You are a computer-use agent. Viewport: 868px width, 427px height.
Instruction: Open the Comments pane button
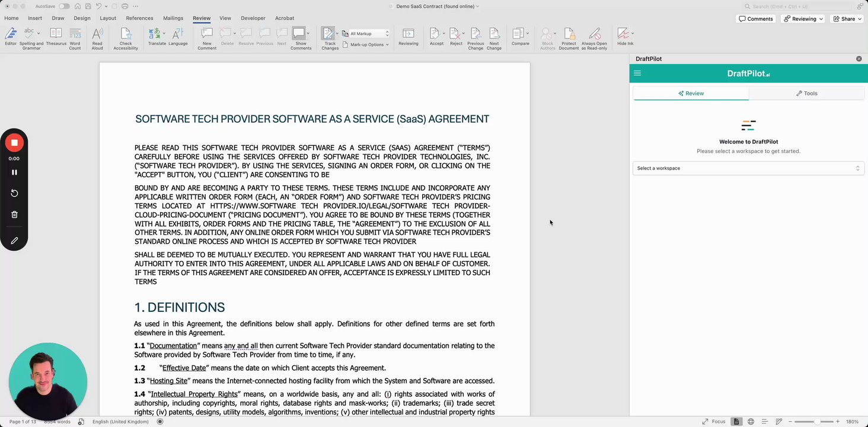click(756, 19)
